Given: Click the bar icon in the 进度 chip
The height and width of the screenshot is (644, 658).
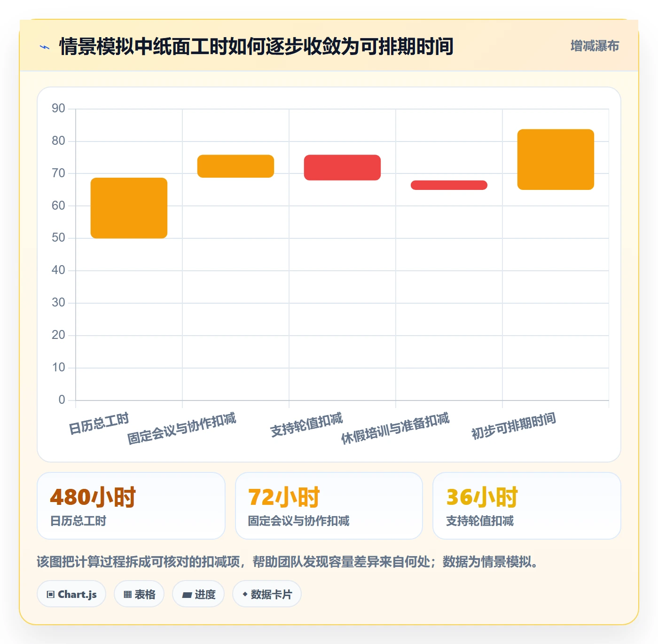Looking at the screenshot, I should tap(187, 595).
